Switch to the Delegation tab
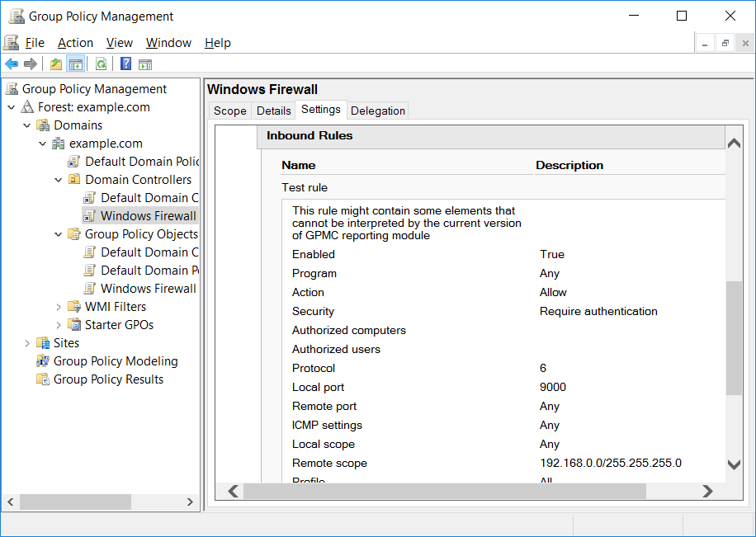This screenshot has height=537, width=756. click(377, 111)
